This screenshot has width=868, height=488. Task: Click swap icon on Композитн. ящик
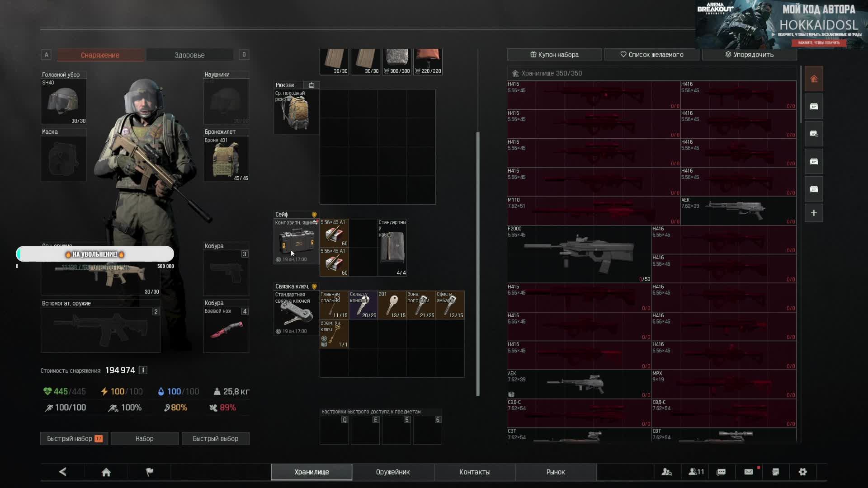point(315,222)
